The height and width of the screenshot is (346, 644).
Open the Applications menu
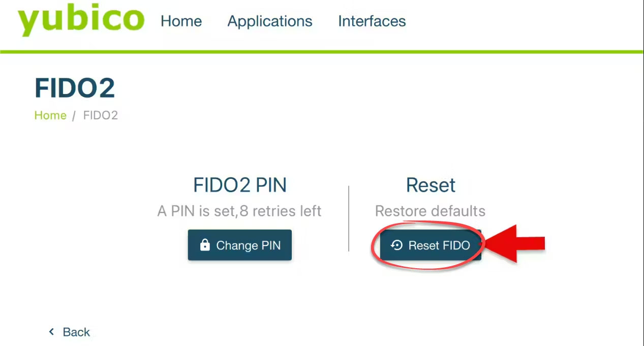(x=270, y=21)
